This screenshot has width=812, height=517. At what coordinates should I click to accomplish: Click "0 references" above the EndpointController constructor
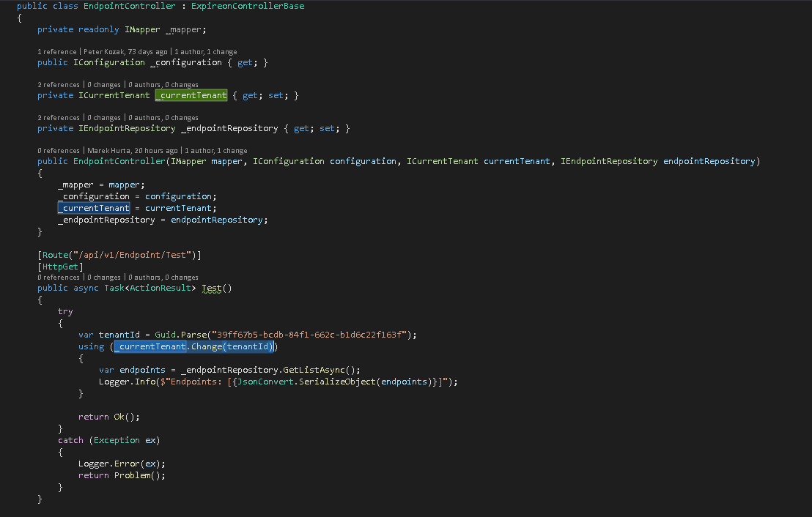[x=59, y=150]
